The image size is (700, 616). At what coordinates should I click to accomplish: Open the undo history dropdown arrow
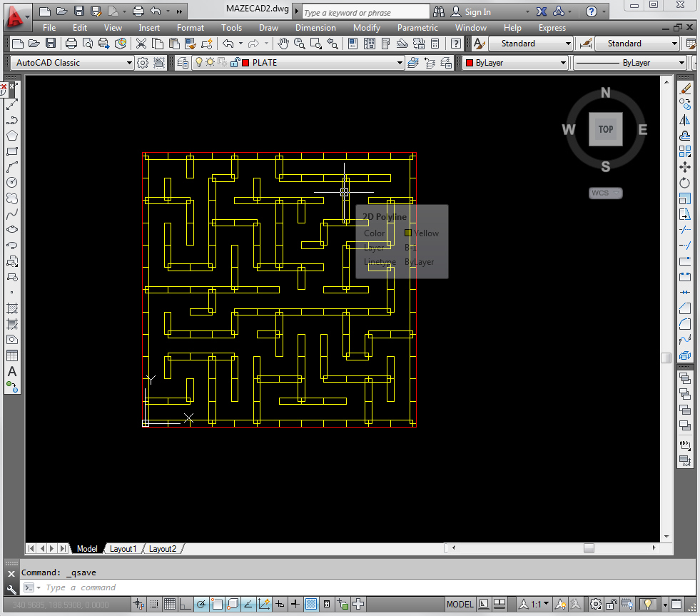(240, 44)
